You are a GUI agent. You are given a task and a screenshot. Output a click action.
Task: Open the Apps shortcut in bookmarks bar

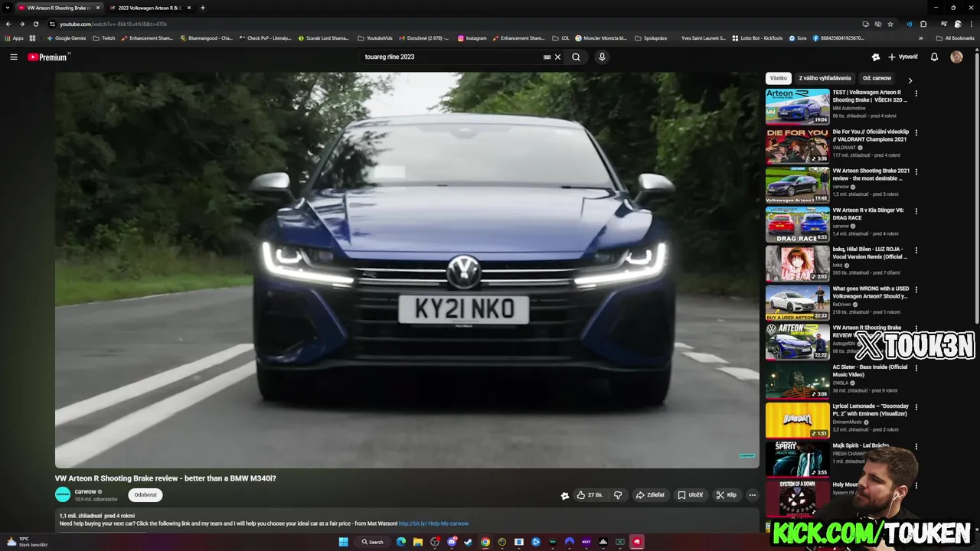coord(15,37)
